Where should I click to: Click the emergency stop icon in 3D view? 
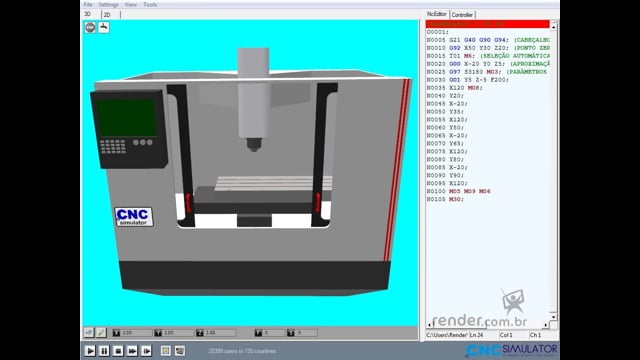pos(90,27)
